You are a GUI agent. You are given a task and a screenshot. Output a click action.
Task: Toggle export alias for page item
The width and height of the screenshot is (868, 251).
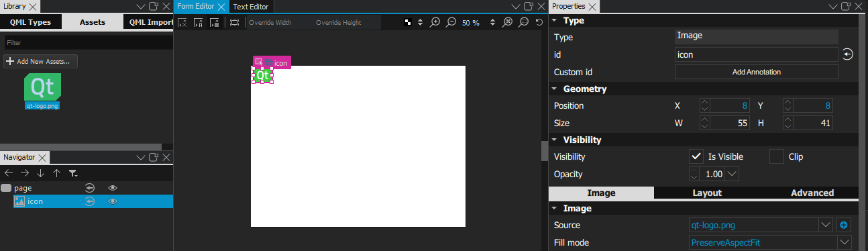click(89, 188)
